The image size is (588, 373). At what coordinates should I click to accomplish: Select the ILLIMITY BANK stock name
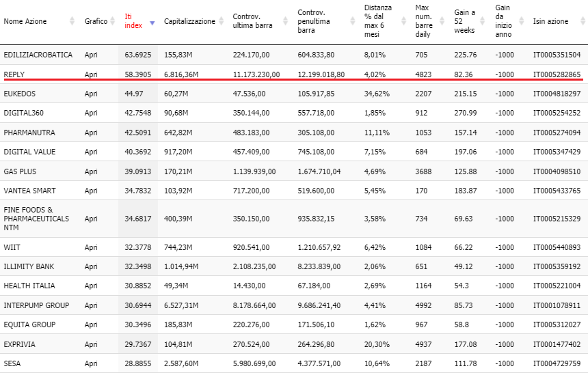pyautogui.click(x=29, y=266)
